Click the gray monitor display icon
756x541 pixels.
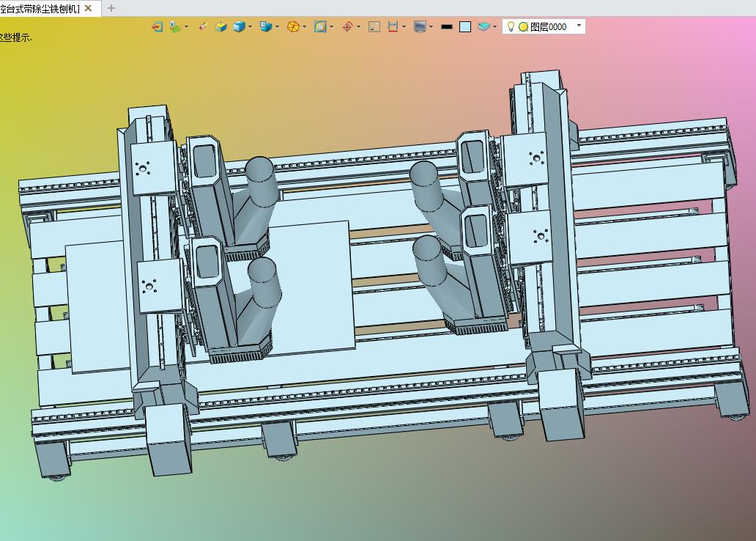tap(420, 26)
